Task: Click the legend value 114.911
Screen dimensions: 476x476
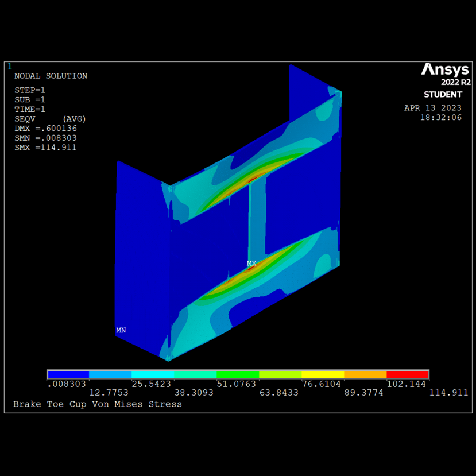Action: [448, 393]
